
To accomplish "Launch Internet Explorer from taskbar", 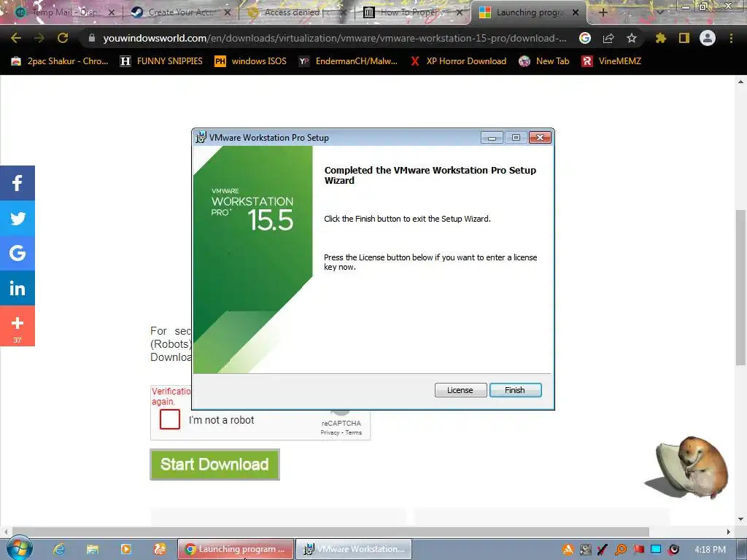I will [x=59, y=549].
